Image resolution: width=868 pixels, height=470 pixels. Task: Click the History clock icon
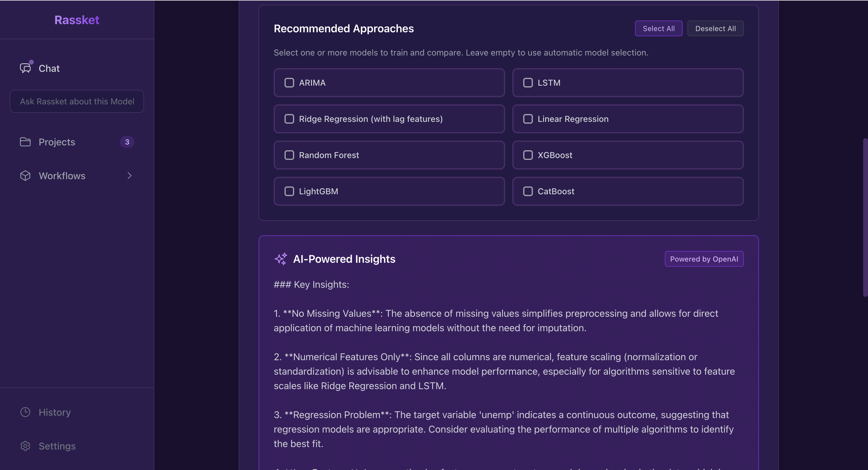[25, 412]
